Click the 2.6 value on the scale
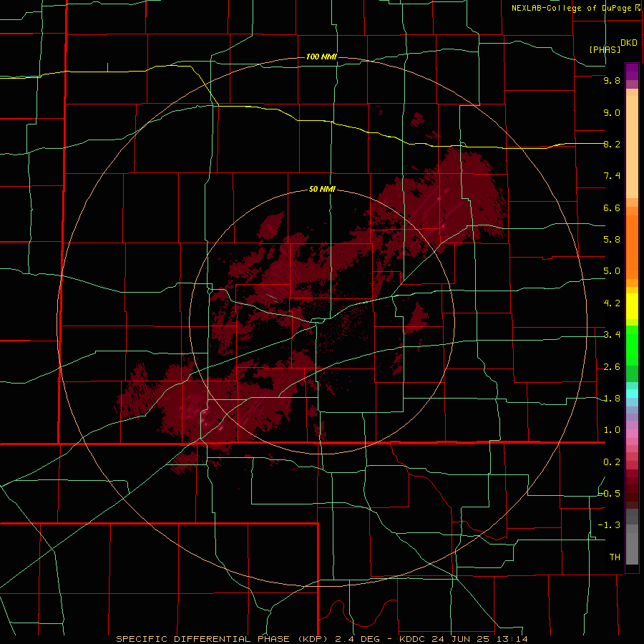The height and width of the screenshot is (644, 644). click(612, 367)
